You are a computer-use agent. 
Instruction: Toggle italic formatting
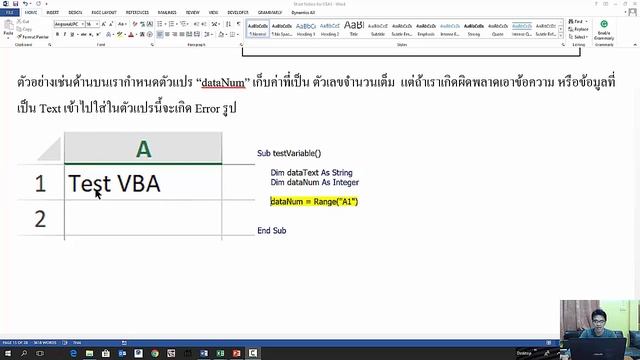(x=64, y=35)
